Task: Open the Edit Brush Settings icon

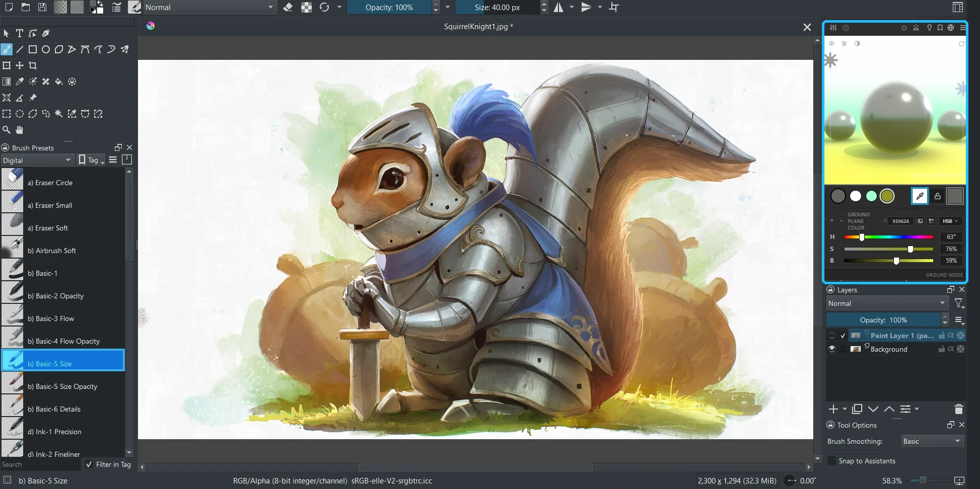Action: (x=116, y=7)
